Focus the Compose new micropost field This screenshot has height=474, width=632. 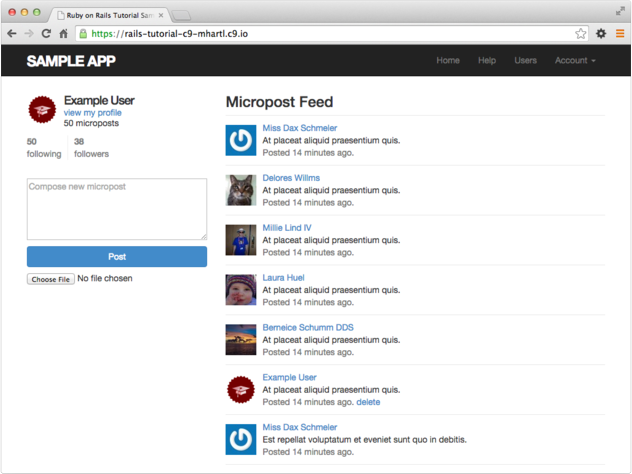click(116, 208)
